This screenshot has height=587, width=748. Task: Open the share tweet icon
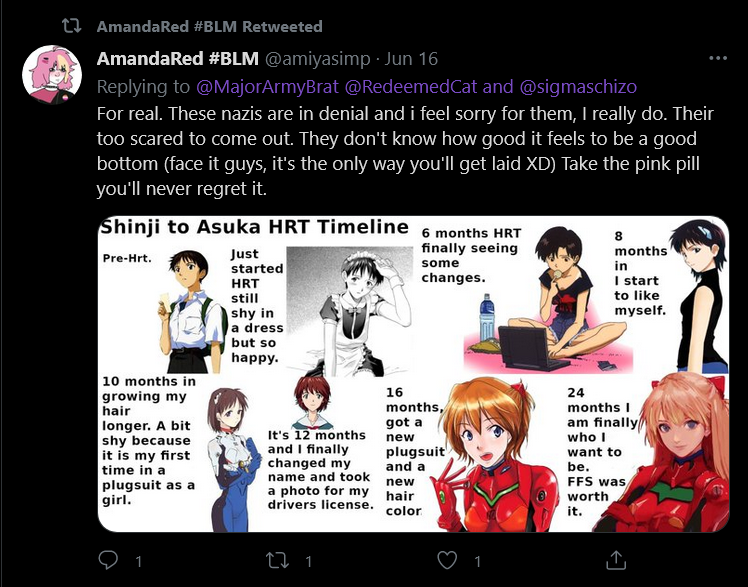616,560
